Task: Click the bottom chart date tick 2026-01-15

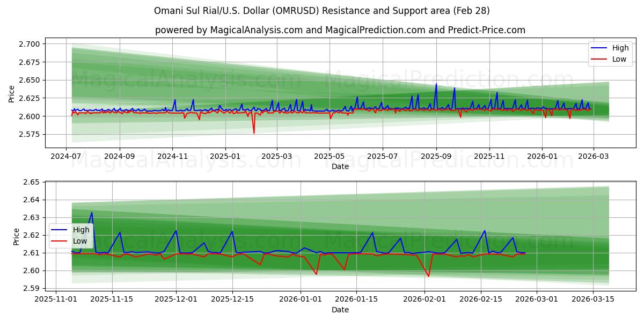Action: 356,299
